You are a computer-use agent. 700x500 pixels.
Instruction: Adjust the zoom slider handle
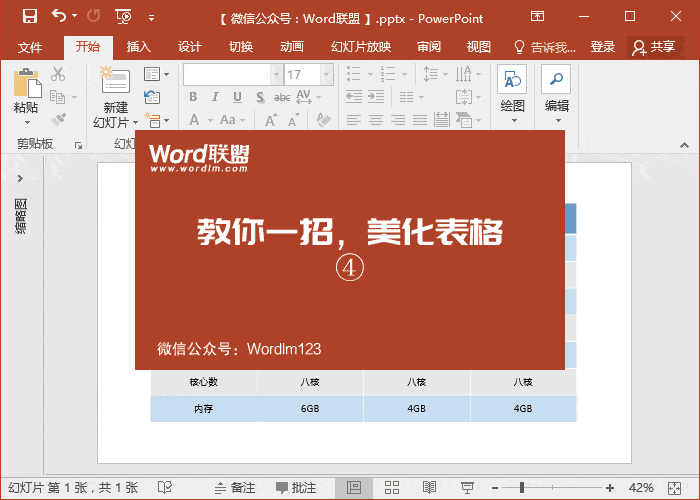521,488
